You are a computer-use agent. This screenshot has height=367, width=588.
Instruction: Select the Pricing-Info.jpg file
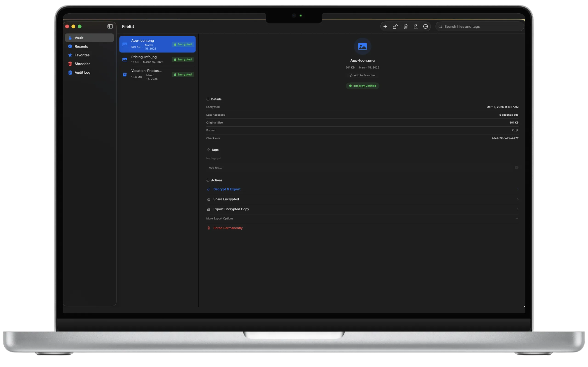[157, 59]
